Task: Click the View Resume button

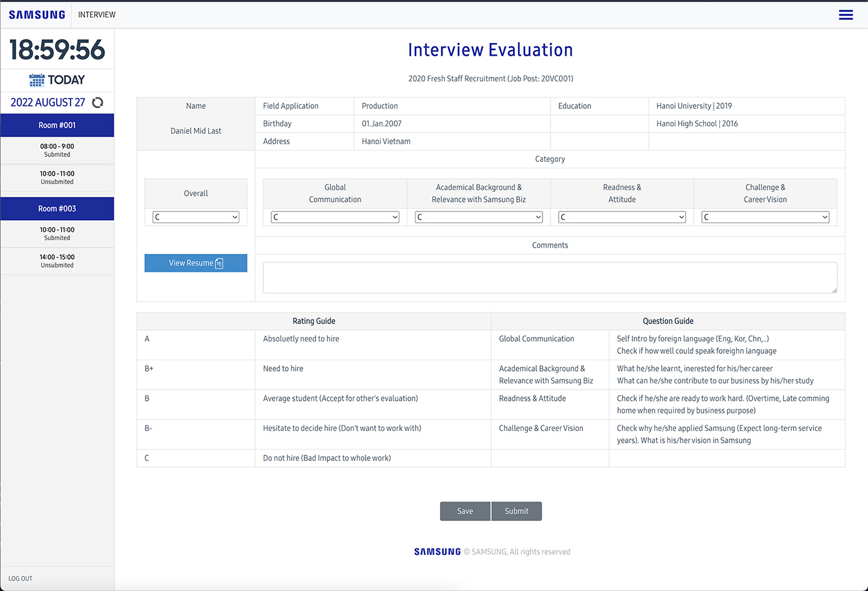Action: pos(191,263)
